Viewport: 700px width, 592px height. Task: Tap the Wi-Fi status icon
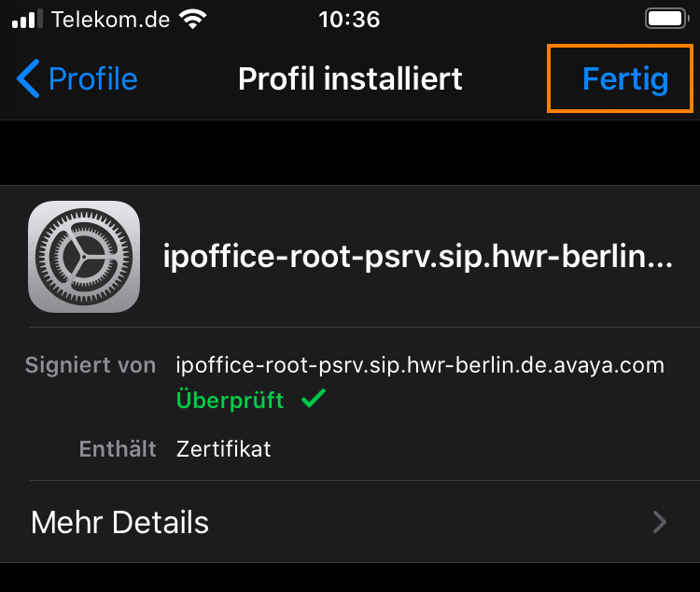pos(192,20)
